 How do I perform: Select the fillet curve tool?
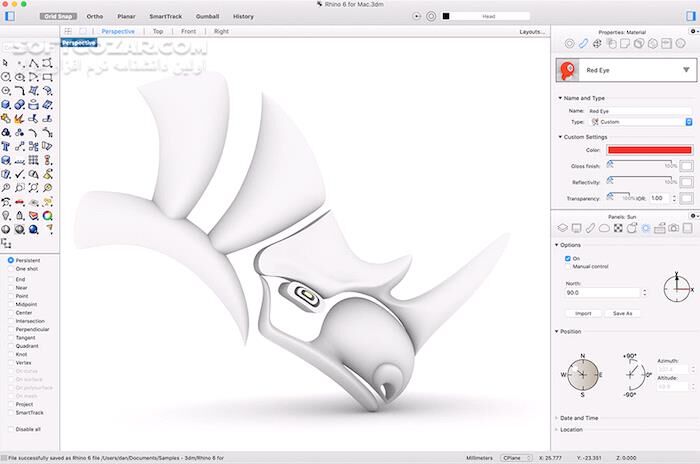coord(20,91)
